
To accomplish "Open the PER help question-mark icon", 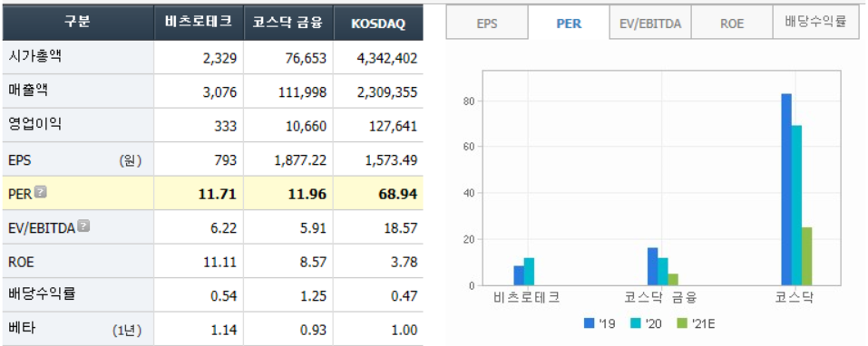I will [x=41, y=192].
